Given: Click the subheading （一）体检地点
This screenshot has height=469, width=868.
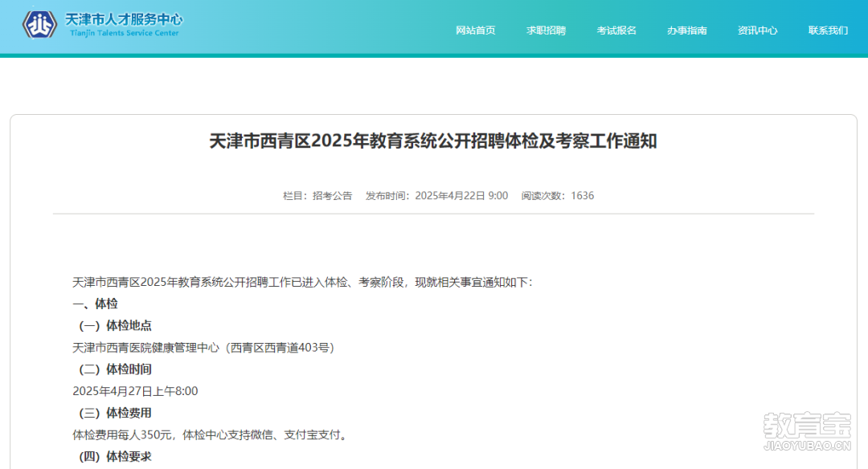Looking at the screenshot, I should [x=115, y=326].
